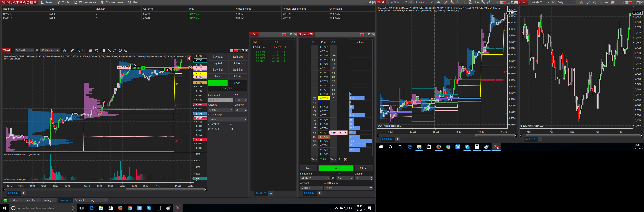Select drawing tools in 60 Minute chart
The image size is (644, 212).
coord(446,2)
